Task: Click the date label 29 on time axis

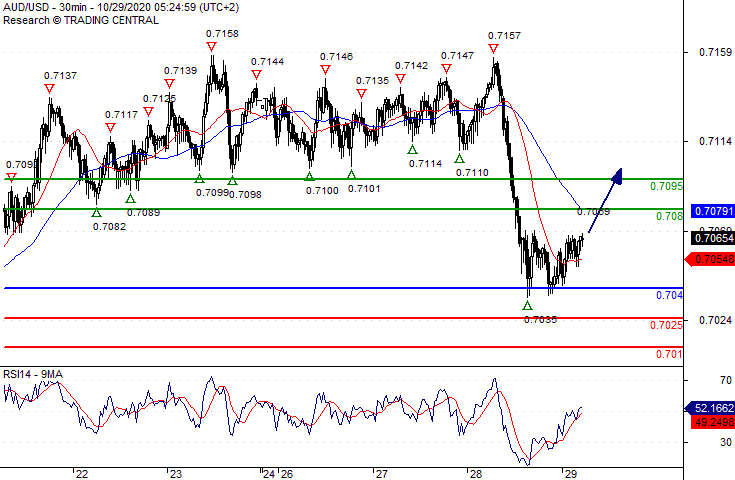Action: 570,474
